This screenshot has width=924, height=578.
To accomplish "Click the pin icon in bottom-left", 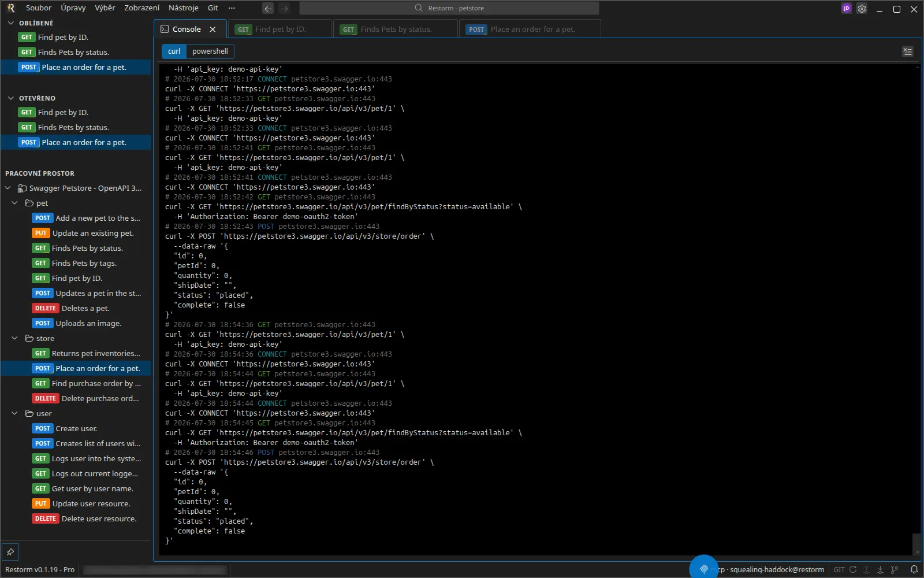I will pyautogui.click(x=10, y=552).
